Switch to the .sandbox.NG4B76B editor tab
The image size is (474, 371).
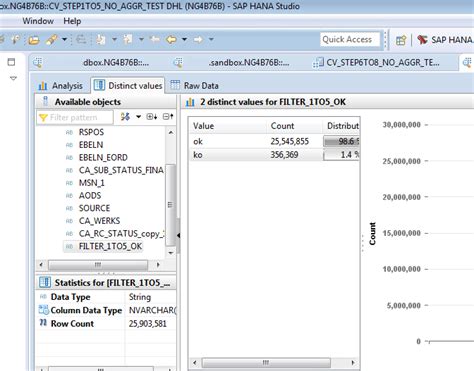tap(233, 62)
